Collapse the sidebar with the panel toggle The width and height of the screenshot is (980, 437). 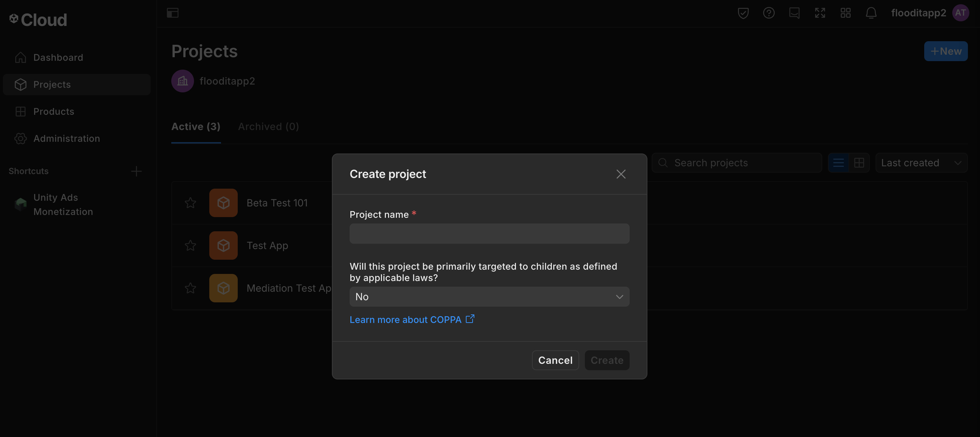tap(173, 12)
